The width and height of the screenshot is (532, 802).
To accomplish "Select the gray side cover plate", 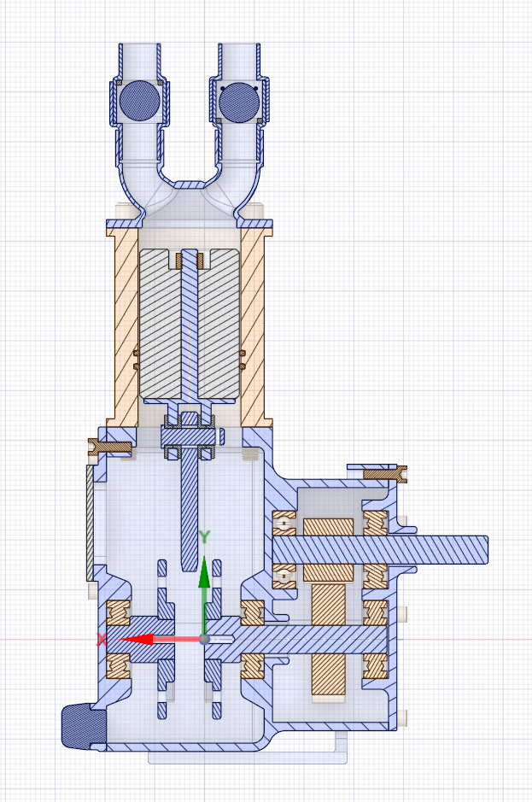I will (90, 522).
